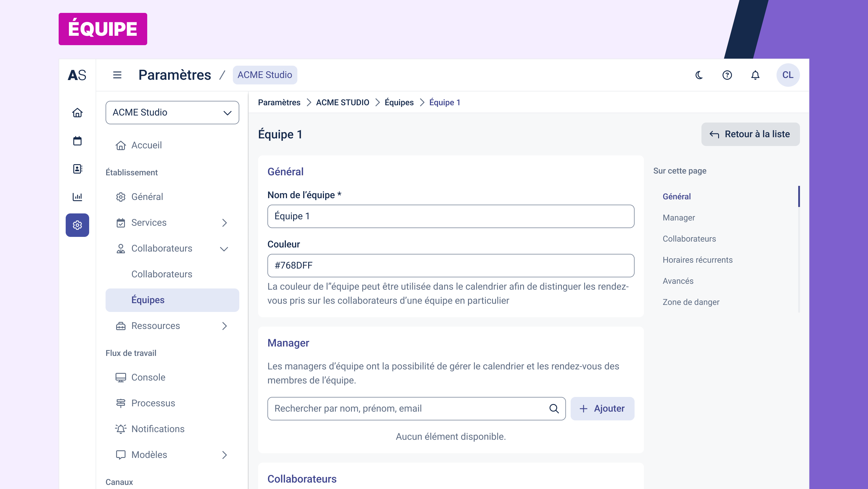Open Accueil in settings sidebar
This screenshot has height=489, width=868.
click(x=172, y=145)
